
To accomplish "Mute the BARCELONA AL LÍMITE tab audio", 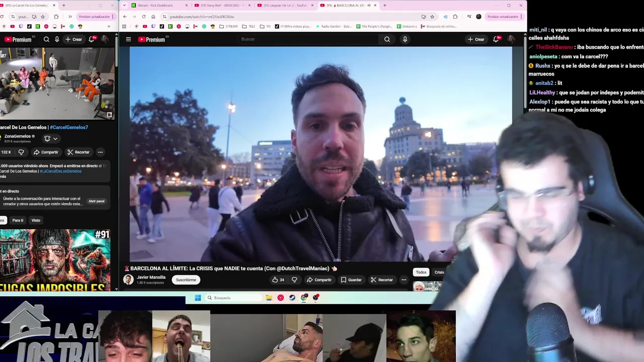I will (369, 5).
